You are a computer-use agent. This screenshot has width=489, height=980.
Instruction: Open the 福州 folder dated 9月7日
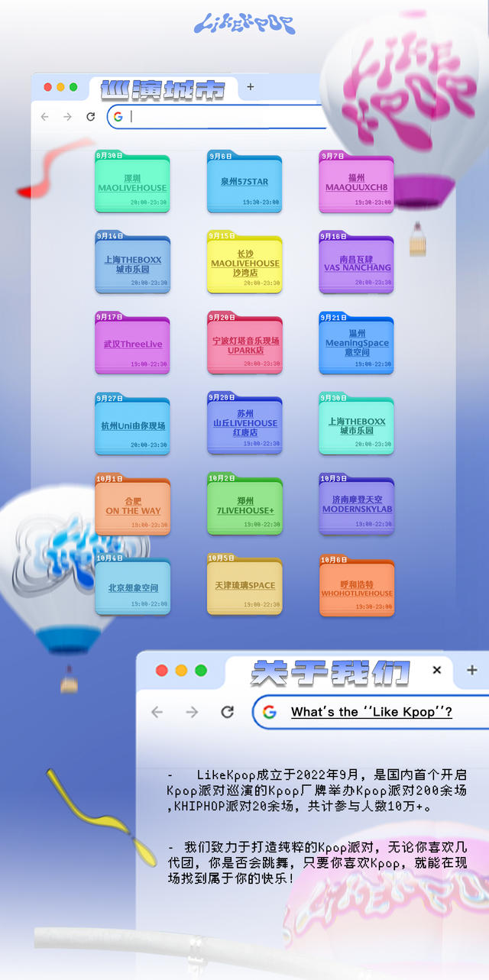pos(356,182)
